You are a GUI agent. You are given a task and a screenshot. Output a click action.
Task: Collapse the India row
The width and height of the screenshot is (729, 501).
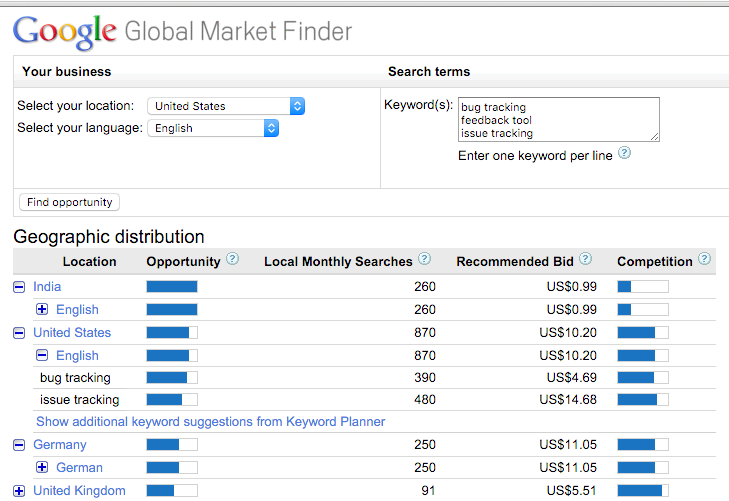[19, 287]
